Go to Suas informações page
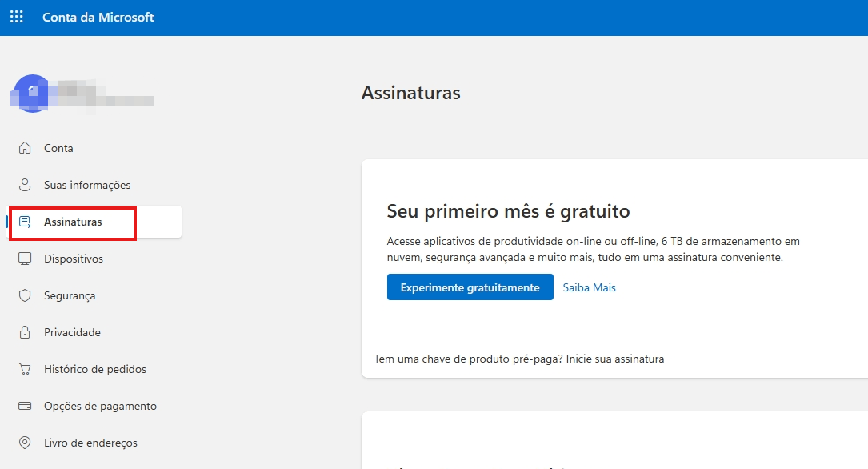This screenshot has height=469, width=868. [x=87, y=185]
